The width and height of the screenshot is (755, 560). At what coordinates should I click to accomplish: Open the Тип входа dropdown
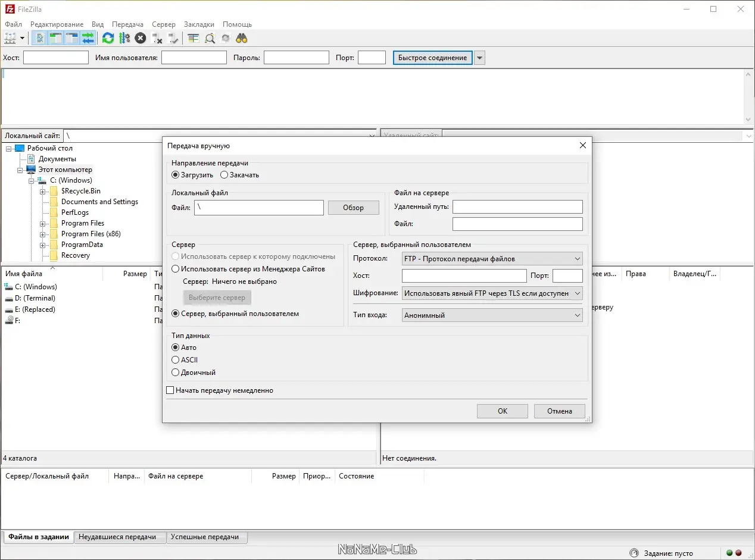coord(492,315)
